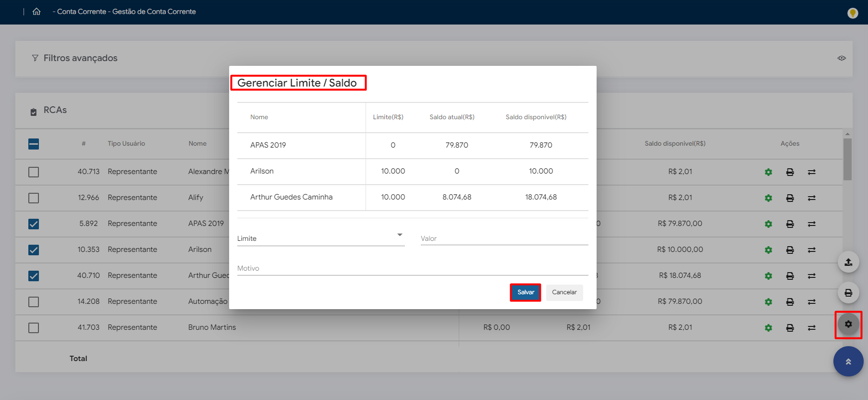This screenshot has width=868, height=400.
Task: Click the Saldo disponivel(R$) column header in dialog
Action: [536, 117]
